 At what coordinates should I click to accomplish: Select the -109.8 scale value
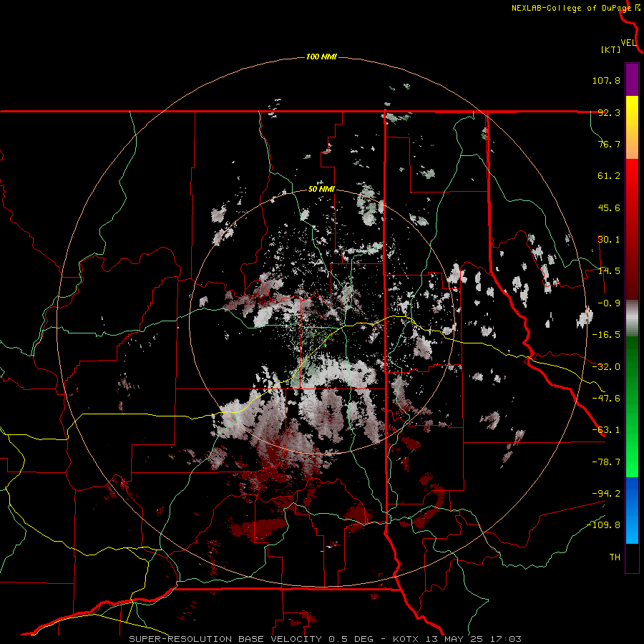(604, 525)
